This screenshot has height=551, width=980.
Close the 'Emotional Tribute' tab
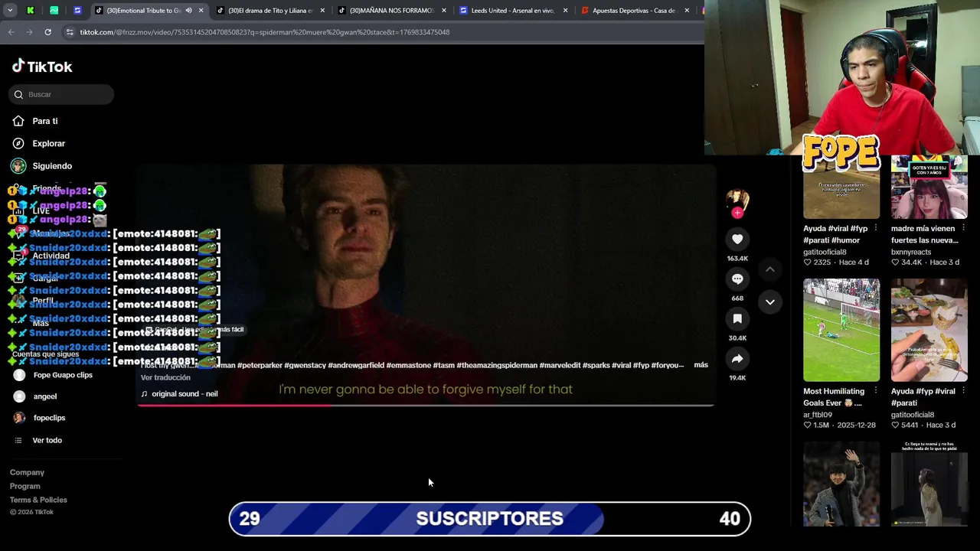coord(201,11)
